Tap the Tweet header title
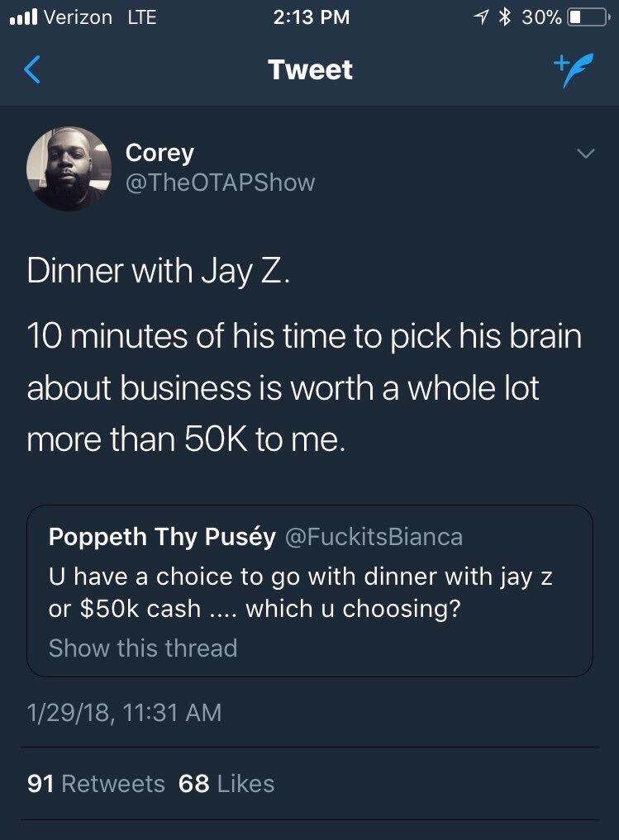Image resolution: width=619 pixels, height=840 pixels. pyautogui.click(x=311, y=70)
